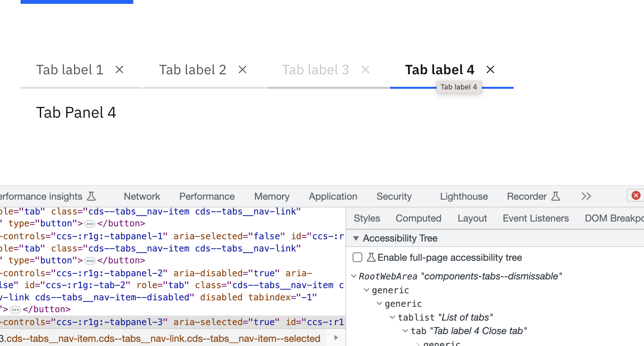
Task: Switch to the Memory panel
Action: coord(272,196)
